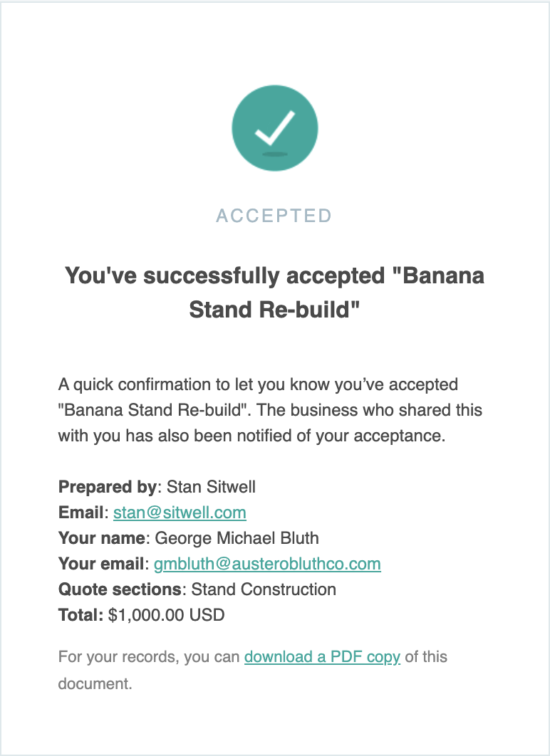This screenshot has width=550, height=756.
Task: Click the "Your email" bold label
Action: point(101,563)
